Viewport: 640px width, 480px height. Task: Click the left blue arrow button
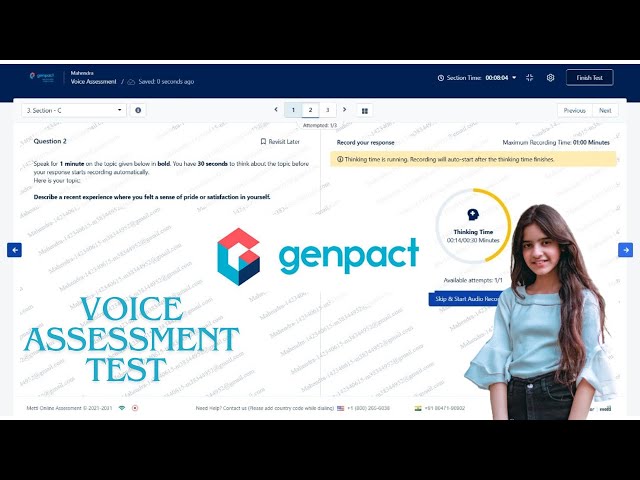(x=14, y=250)
